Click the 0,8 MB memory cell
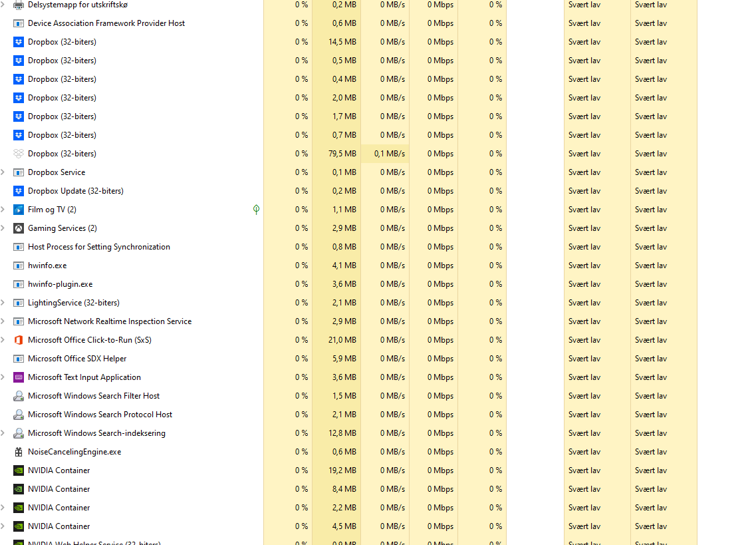756x545 pixels. coord(336,247)
